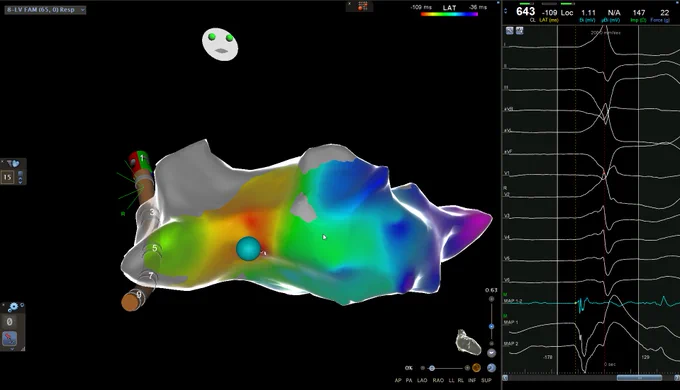Switch to the INF inferior view
The width and height of the screenshot is (680, 390).
(x=472, y=380)
